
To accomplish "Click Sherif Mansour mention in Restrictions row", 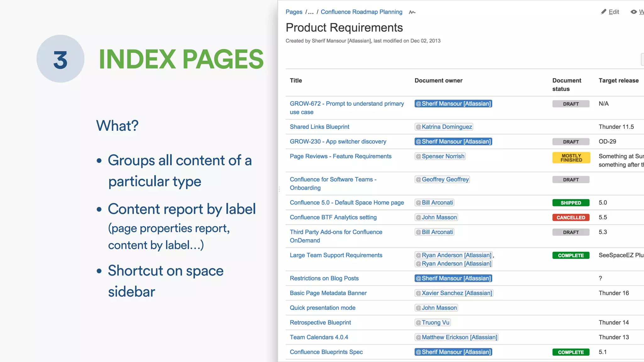I will [x=453, y=278].
